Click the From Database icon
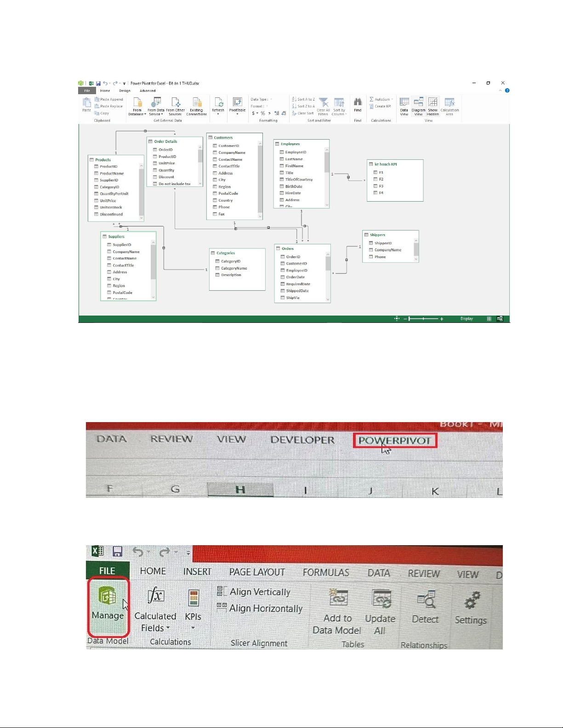 pos(137,102)
